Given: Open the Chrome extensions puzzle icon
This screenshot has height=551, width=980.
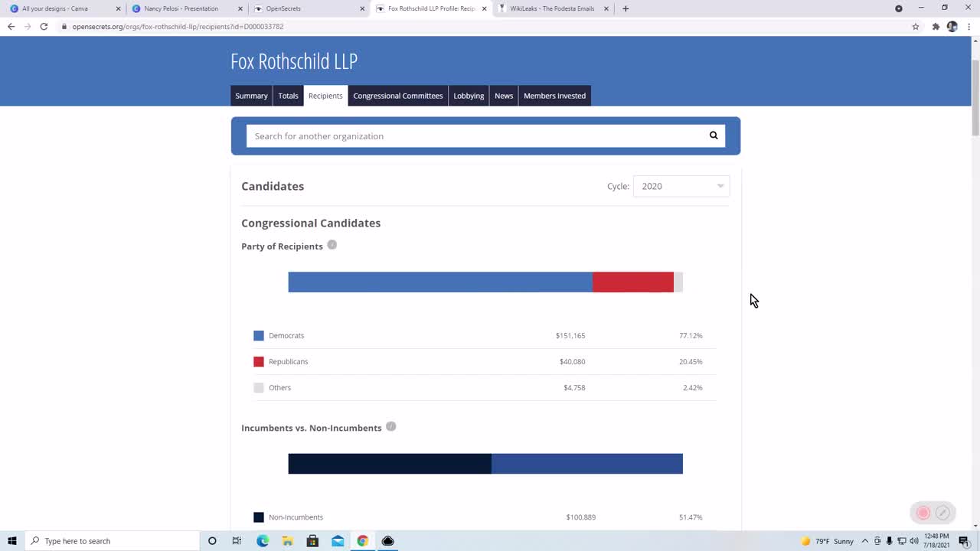Looking at the screenshot, I should click(935, 26).
